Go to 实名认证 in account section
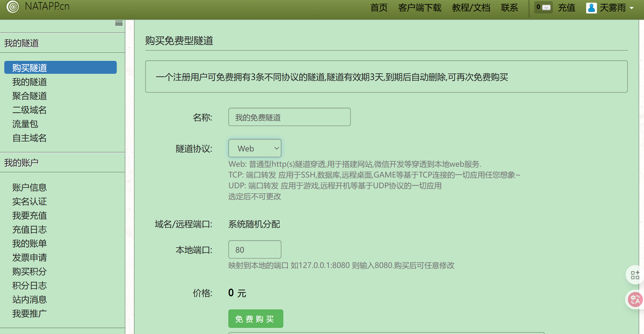The width and height of the screenshot is (644, 334). pos(30,201)
